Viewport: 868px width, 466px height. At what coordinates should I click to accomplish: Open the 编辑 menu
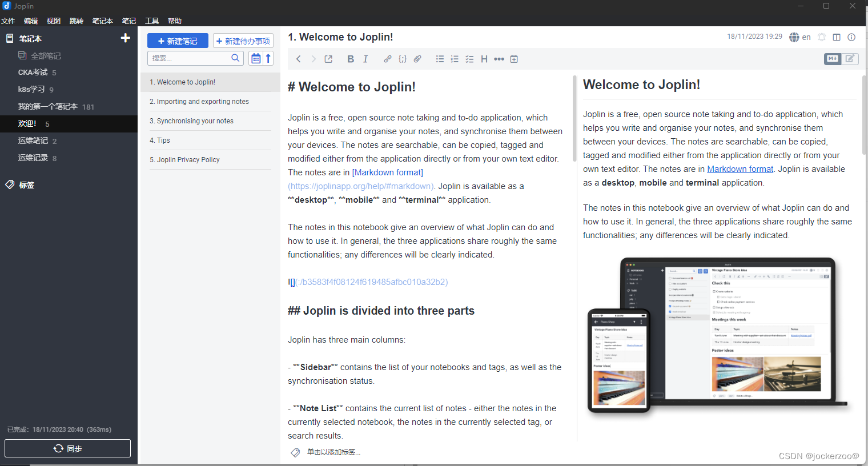point(31,21)
